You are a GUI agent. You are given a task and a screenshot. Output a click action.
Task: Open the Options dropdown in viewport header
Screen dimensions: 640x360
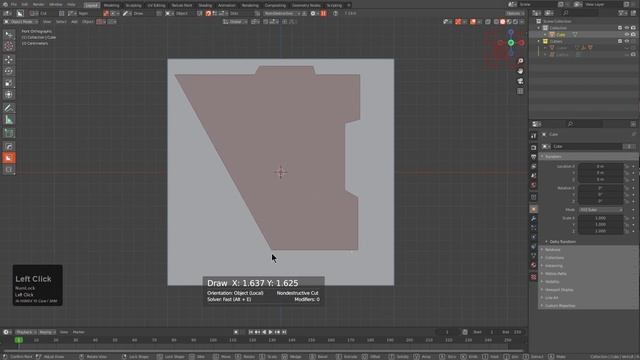pos(514,13)
